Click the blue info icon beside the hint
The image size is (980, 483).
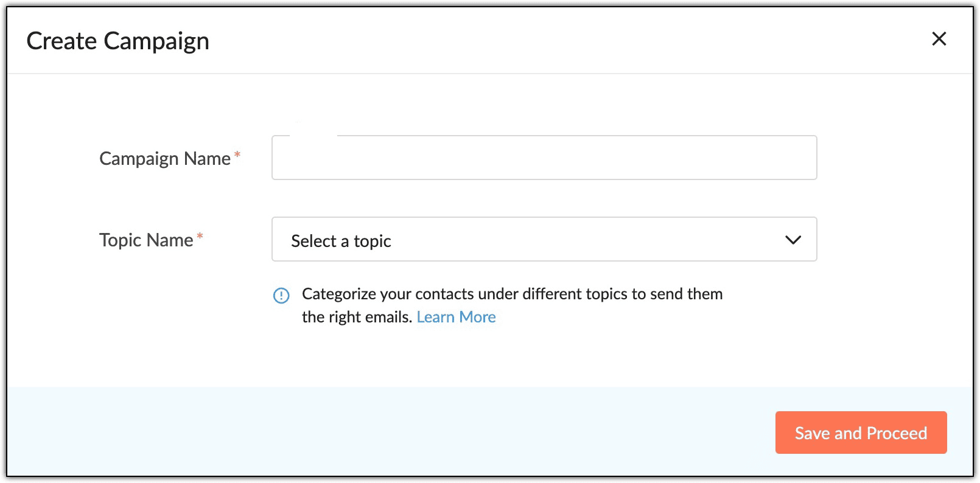281,296
